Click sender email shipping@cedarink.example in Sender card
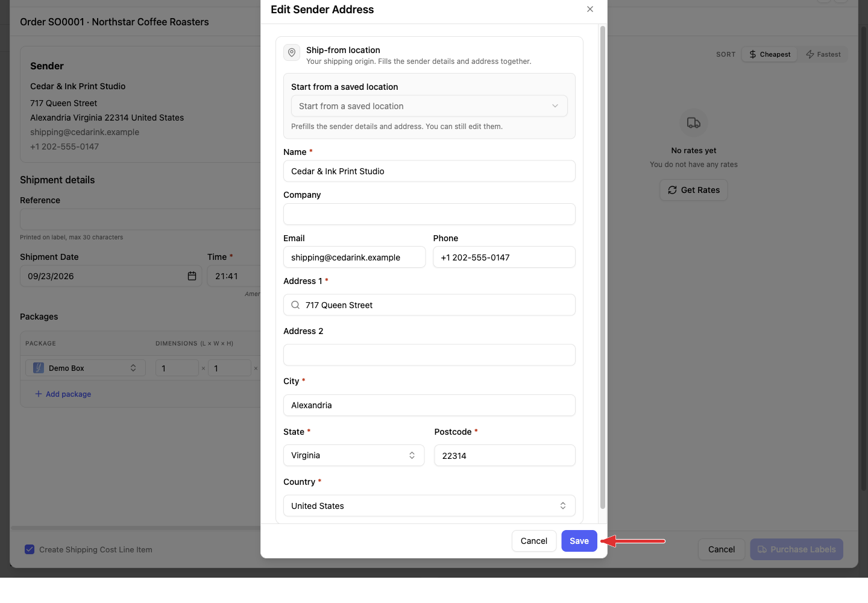 (x=84, y=132)
